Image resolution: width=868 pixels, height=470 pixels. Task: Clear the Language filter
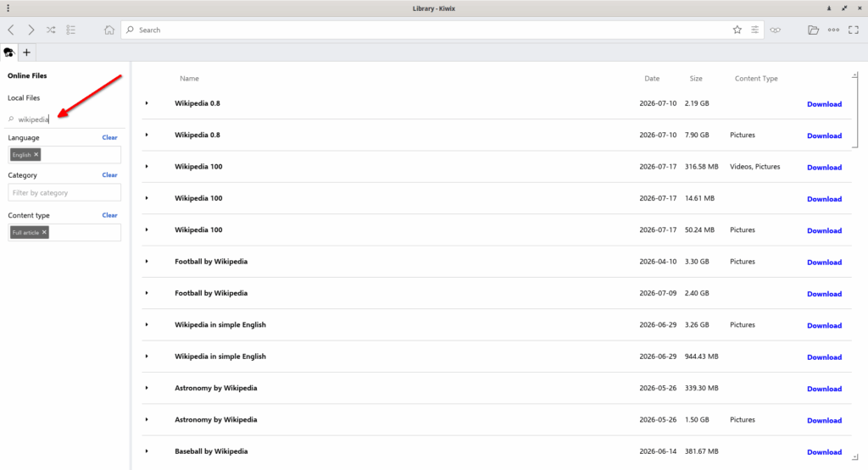[109, 137]
